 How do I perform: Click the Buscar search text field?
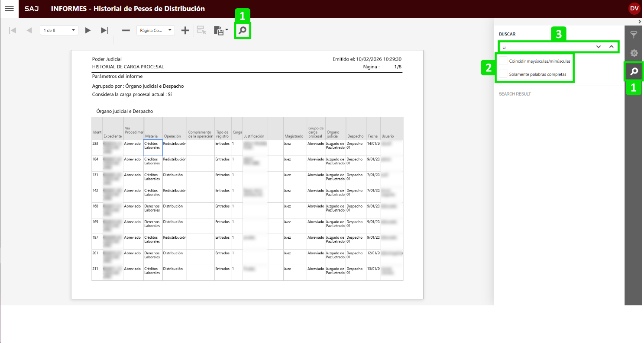click(x=546, y=47)
